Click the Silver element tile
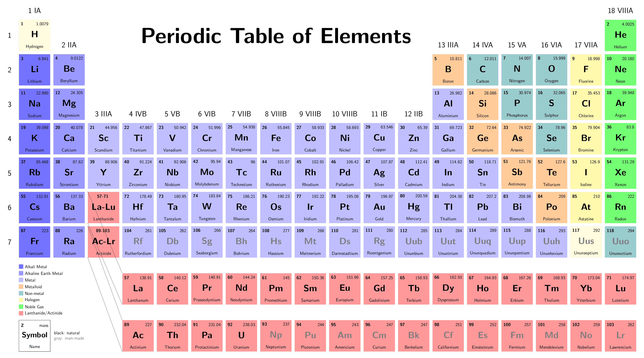Image resolution: width=644 pixels, height=358 pixels. pos(379,173)
